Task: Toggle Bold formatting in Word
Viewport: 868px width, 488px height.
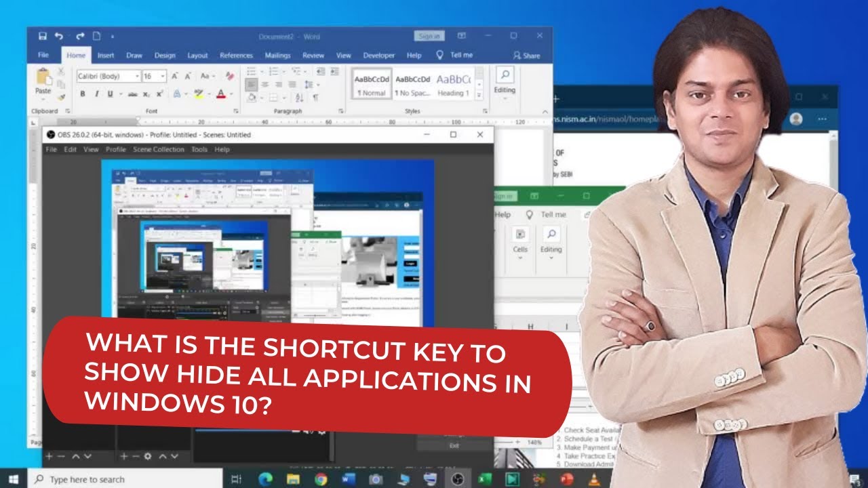Action: point(83,94)
